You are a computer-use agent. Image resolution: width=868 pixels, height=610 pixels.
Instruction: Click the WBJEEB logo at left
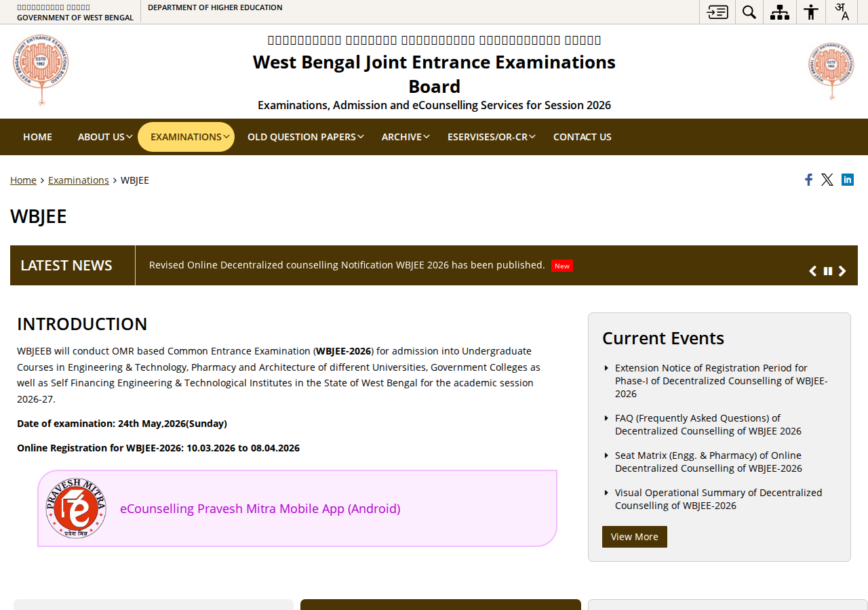(41, 70)
